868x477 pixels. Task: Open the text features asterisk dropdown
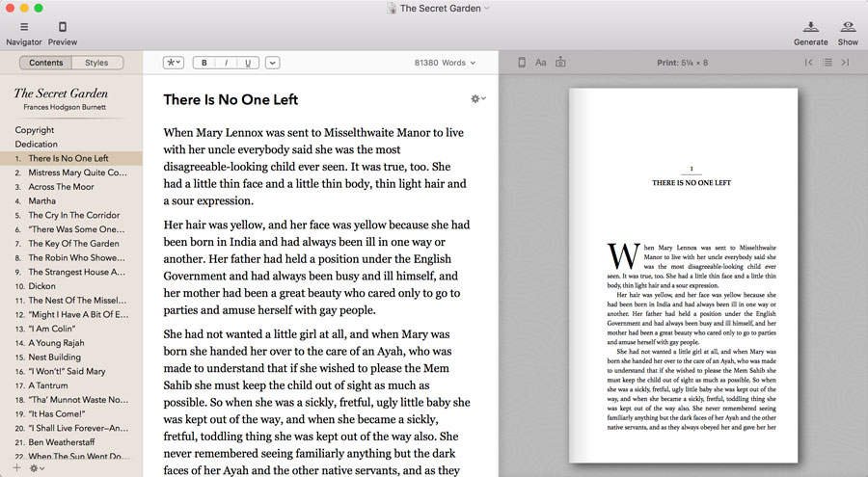174,63
